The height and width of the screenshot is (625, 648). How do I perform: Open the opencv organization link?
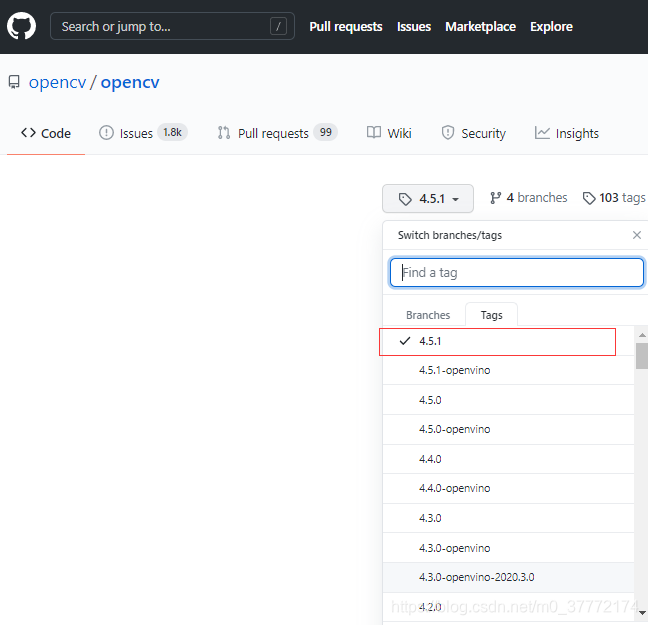click(x=57, y=82)
